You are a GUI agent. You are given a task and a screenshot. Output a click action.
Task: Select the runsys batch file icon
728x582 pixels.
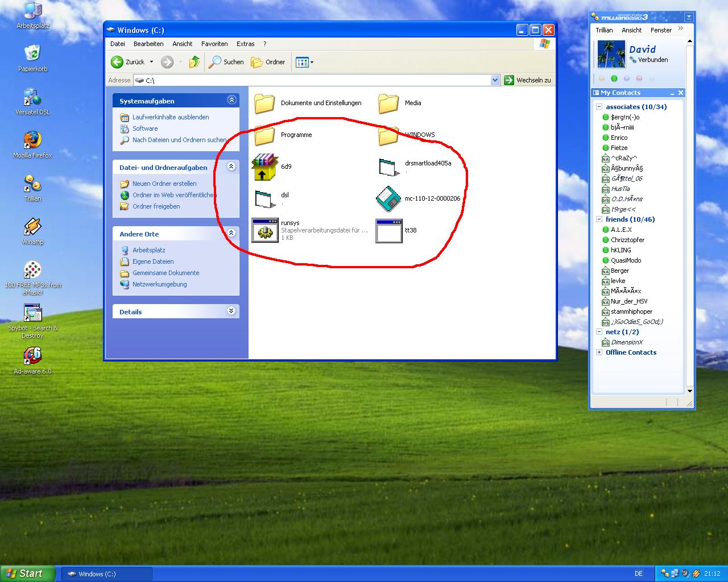[x=264, y=231]
